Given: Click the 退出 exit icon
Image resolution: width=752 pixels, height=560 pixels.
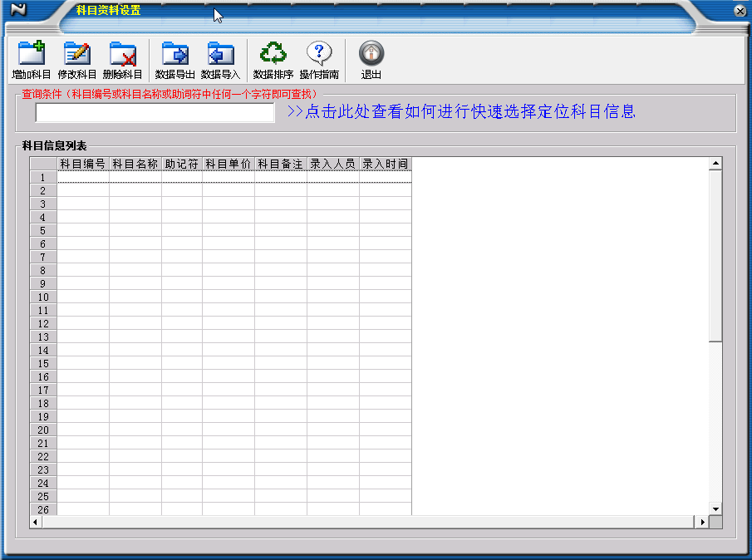Looking at the screenshot, I should point(371,60).
